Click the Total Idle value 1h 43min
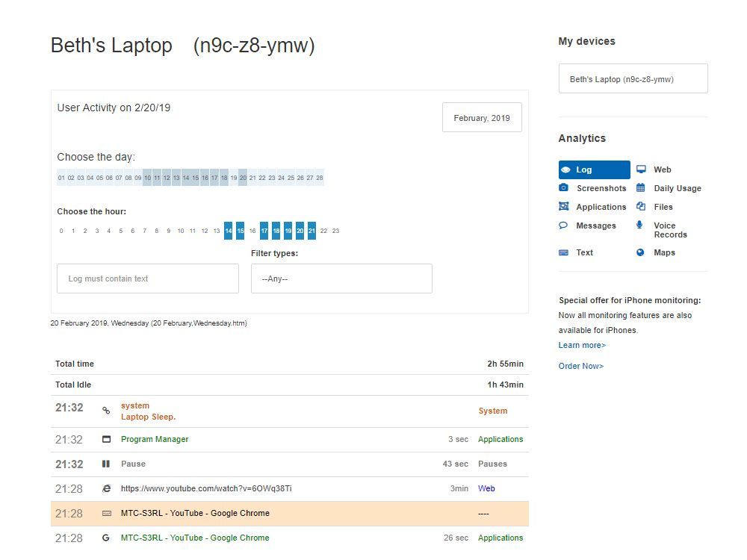Viewport: 747px width, 560px height. pos(505,385)
